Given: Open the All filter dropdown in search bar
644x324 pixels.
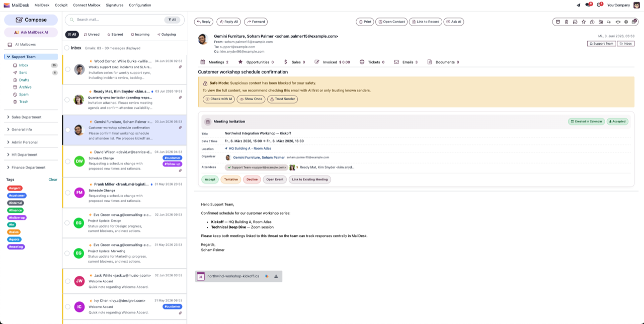Looking at the screenshot, I should (x=172, y=20).
